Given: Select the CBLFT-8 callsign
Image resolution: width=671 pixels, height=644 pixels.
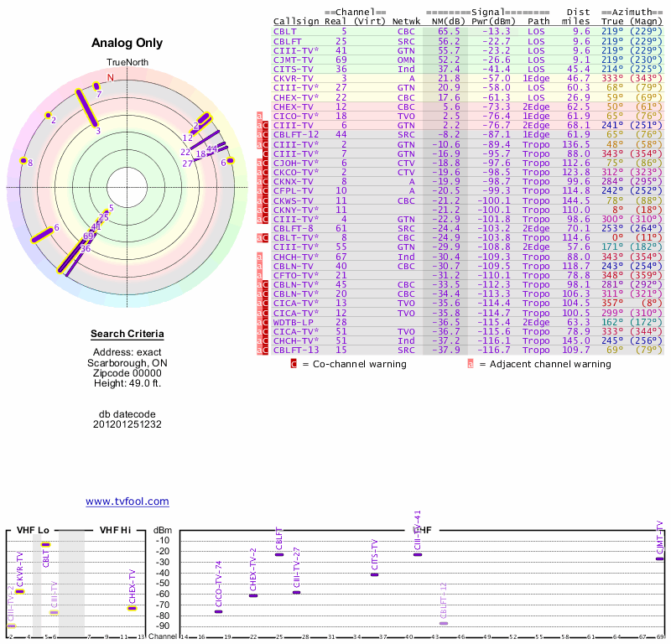Looking at the screenshot, I should click(x=293, y=228).
